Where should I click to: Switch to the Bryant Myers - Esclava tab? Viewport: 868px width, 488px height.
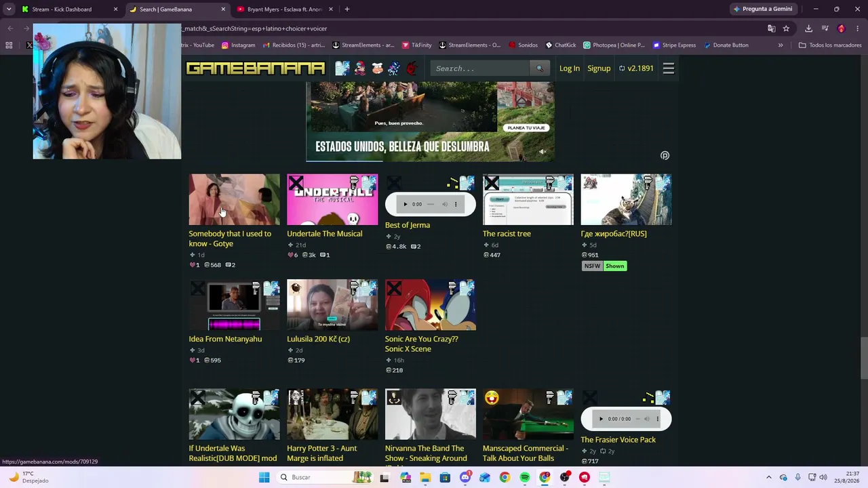point(284,9)
